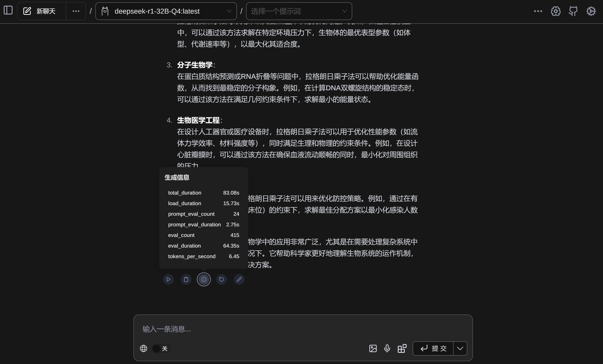Start voice input with microphone icon
This screenshot has width=603, height=364.
tap(387, 348)
